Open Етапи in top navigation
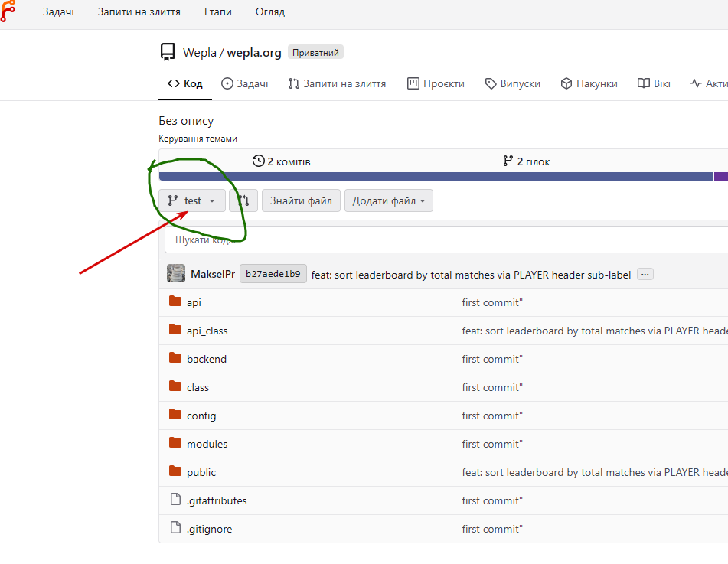This screenshot has height=564, width=728. coord(217,11)
